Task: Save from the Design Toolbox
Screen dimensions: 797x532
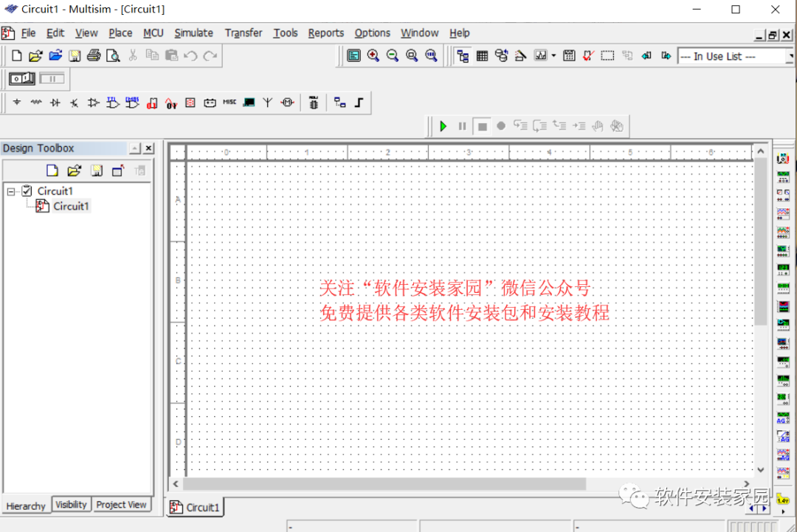Action: coord(96,170)
